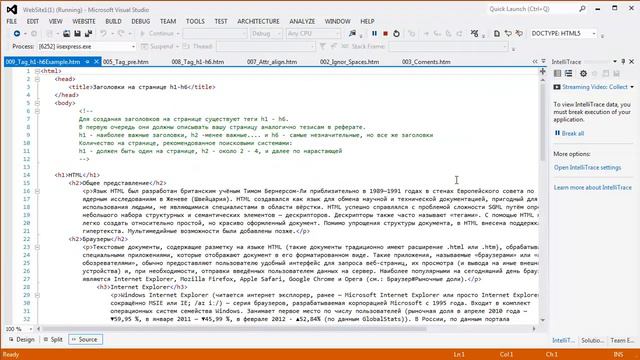Switch to the 002_Ignor_Spaces.htm tab
This screenshot has width=640, height=360.
pyautogui.click(x=349, y=62)
